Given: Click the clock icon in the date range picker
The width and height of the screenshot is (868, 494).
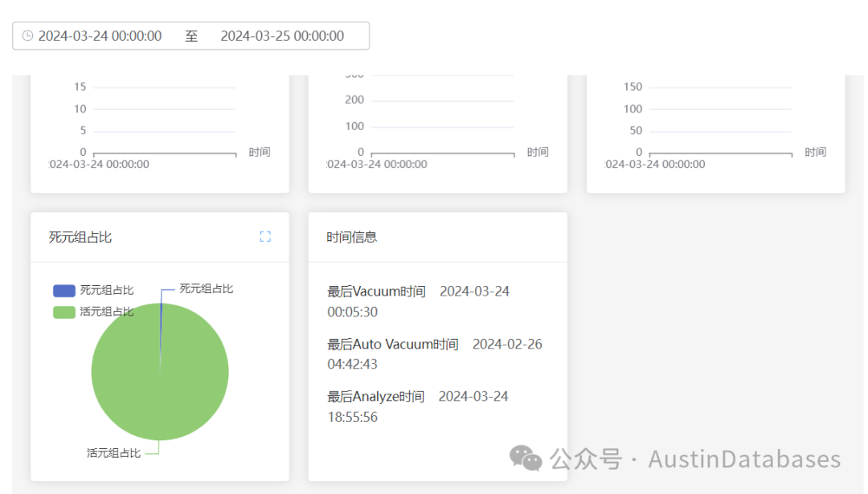Looking at the screenshot, I should [x=27, y=36].
